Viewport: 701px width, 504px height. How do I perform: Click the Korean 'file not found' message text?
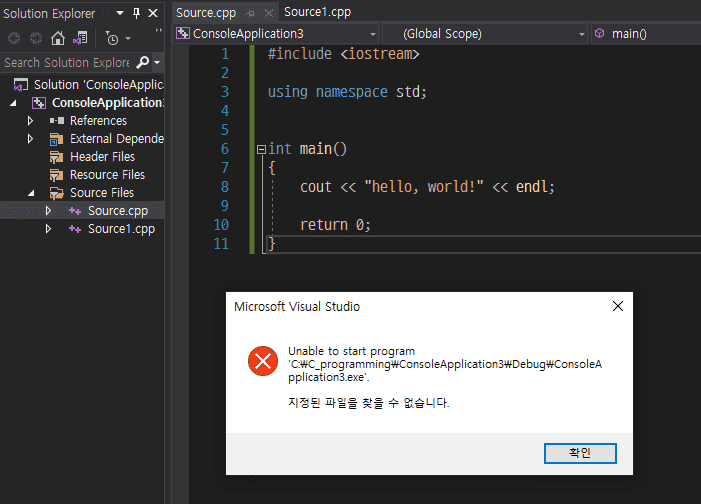[368, 403]
